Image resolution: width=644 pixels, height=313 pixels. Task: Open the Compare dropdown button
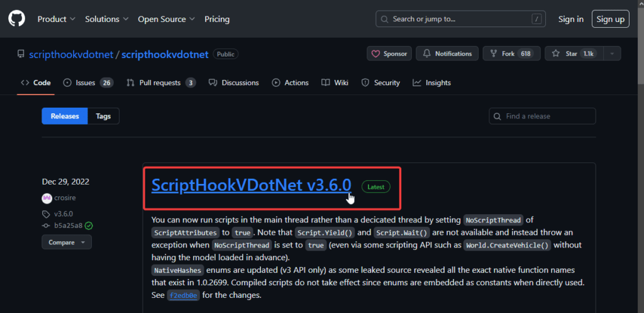[x=67, y=242]
